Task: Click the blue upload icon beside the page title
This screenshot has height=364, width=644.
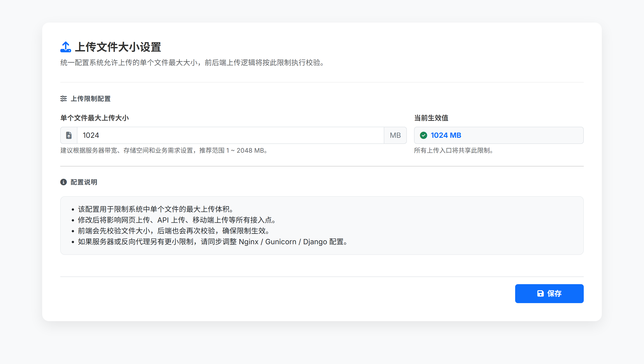Action: (65, 46)
